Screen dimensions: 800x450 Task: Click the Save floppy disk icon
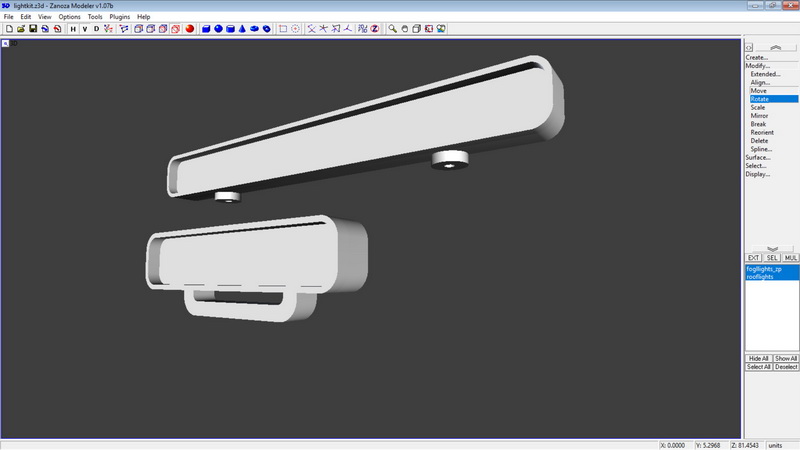point(32,29)
